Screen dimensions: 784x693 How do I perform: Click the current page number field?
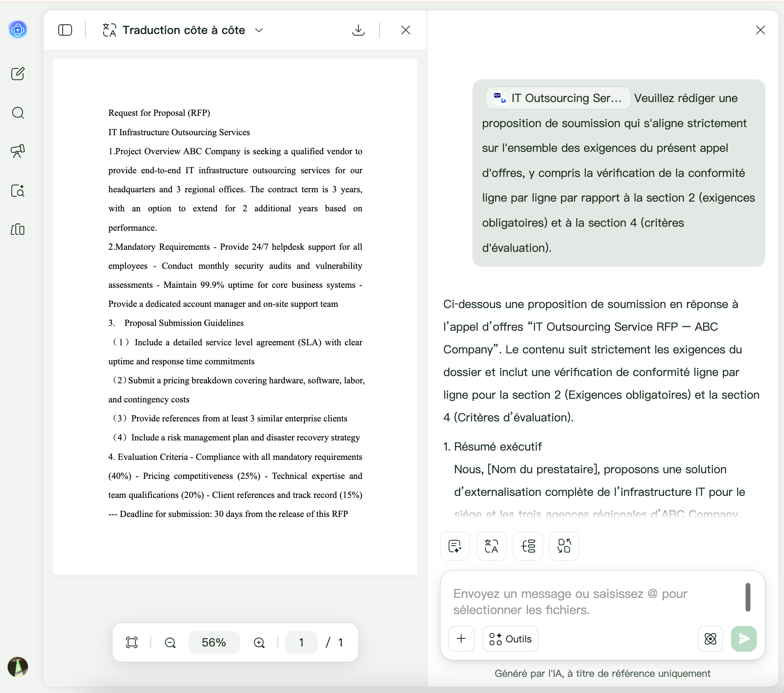pos(301,642)
